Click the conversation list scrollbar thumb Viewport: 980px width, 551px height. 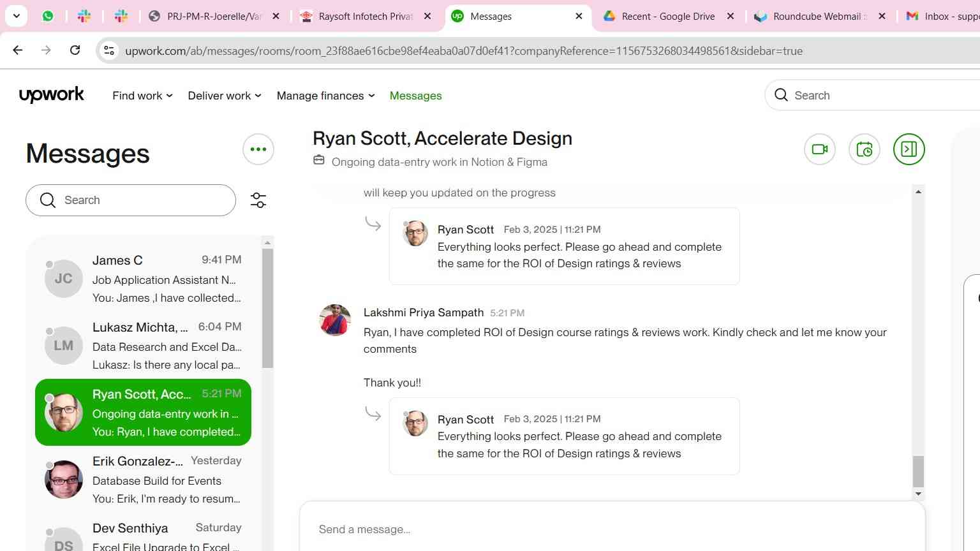[268, 308]
